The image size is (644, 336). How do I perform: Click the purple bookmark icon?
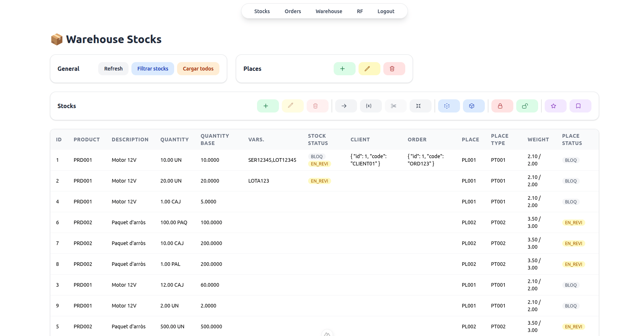coord(580,106)
